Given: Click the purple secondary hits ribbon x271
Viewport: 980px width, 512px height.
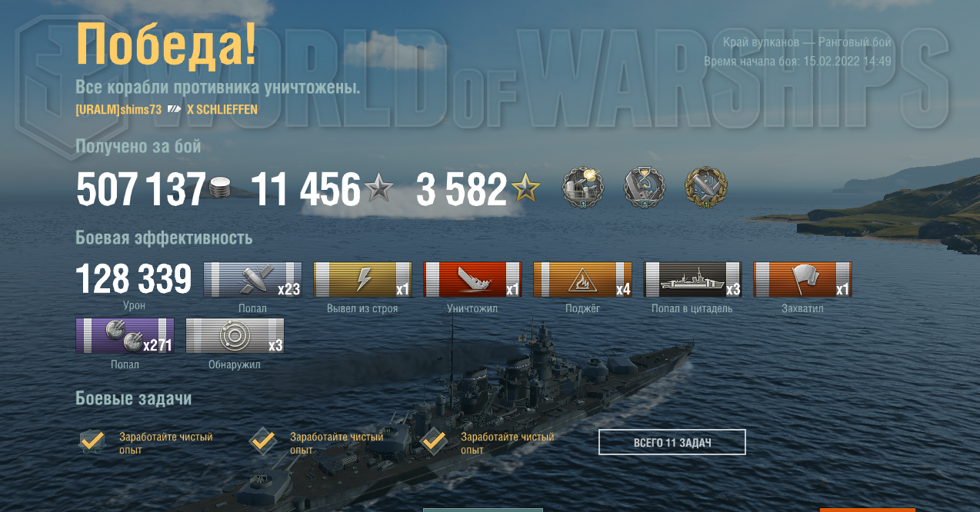Looking at the screenshot, I should [125, 336].
